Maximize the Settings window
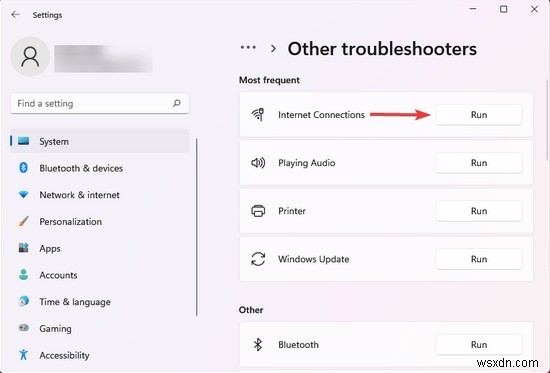 (503, 9)
